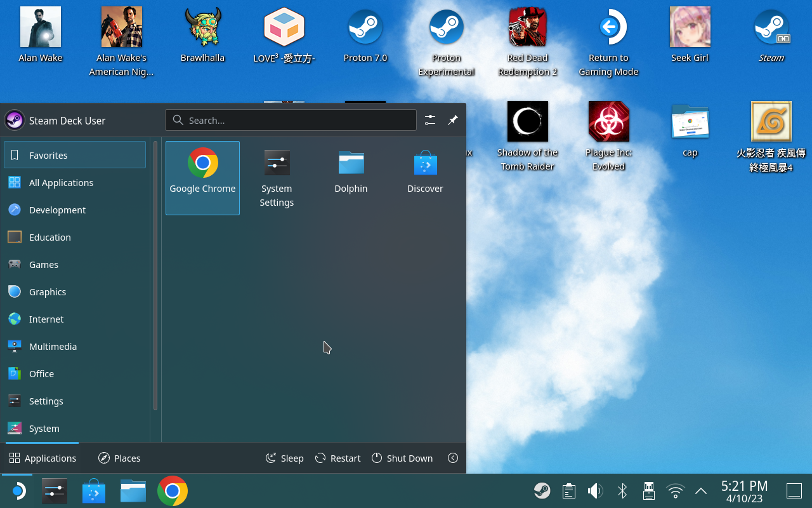Open the cap folder on desktop

point(690,130)
